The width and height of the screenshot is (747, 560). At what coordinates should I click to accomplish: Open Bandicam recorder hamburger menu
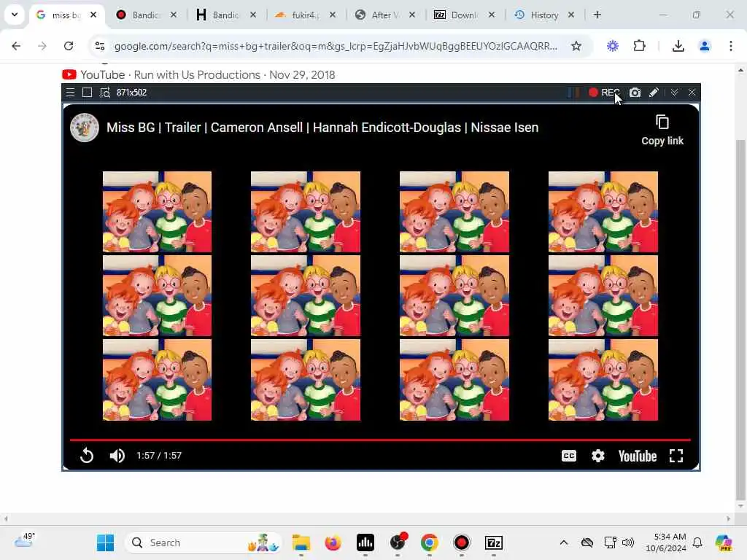[x=70, y=93]
